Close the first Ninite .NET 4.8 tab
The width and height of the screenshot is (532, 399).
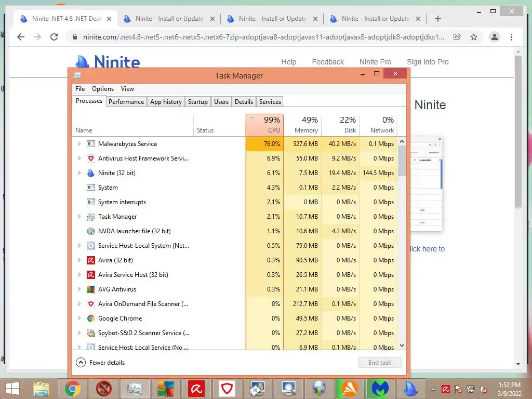(x=109, y=19)
